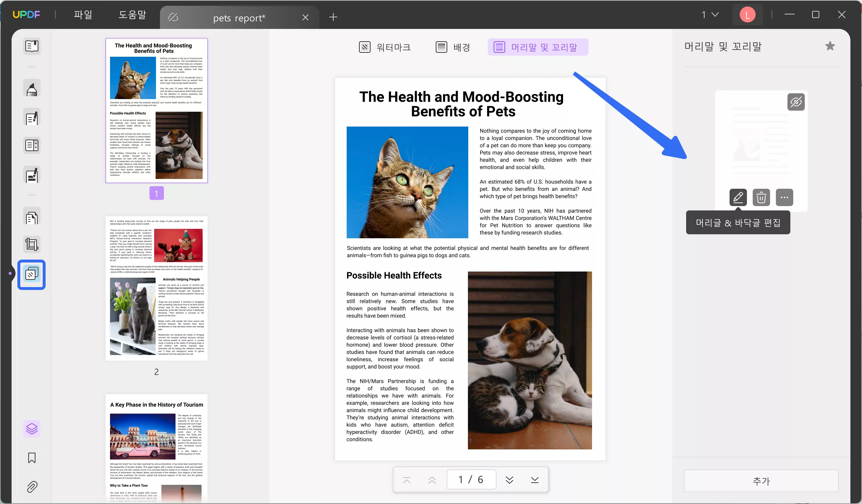This screenshot has height=504, width=862.
Task: Select the Tourism page 3 thumbnail
Action: pos(157,448)
